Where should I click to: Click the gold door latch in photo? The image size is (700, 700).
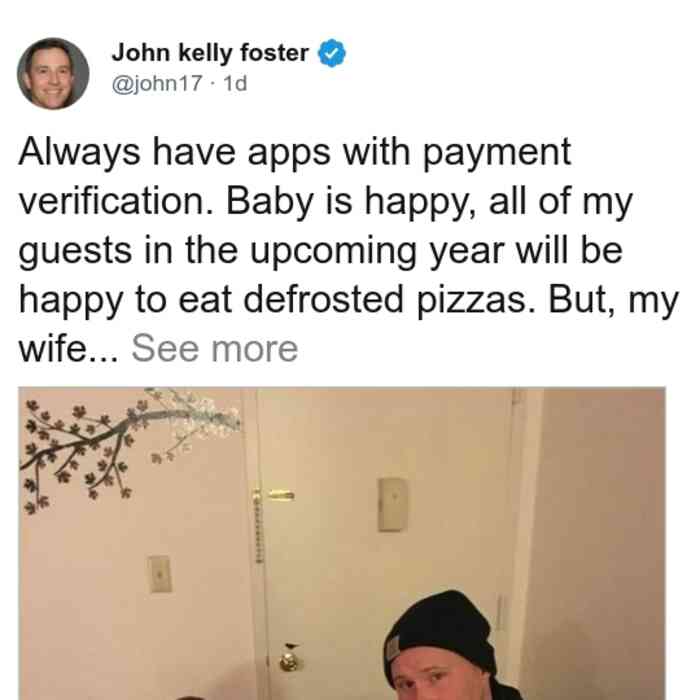tap(273, 494)
